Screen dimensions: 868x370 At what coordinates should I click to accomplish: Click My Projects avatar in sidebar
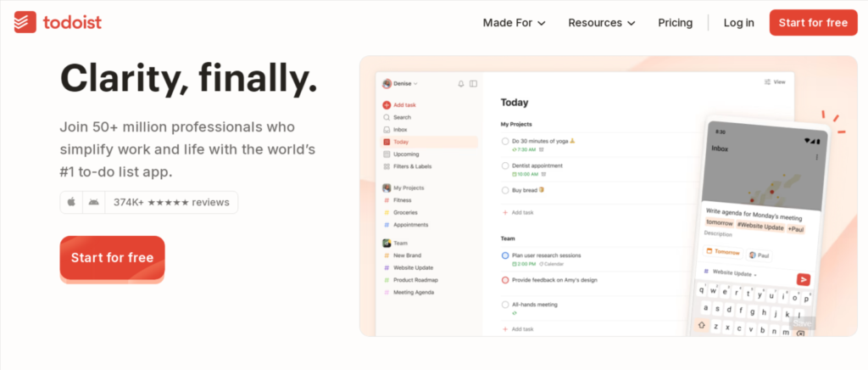[x=387, y=188]
